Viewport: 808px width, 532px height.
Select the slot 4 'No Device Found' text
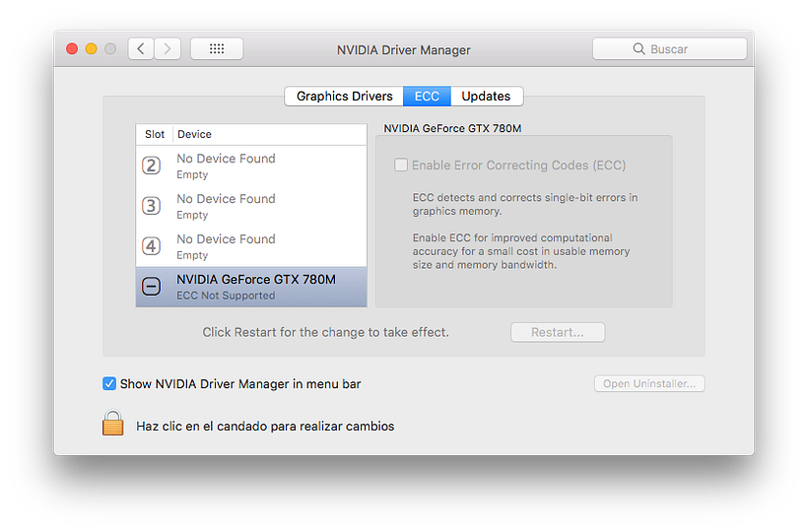pyautogui.click(x=226, y=239)
